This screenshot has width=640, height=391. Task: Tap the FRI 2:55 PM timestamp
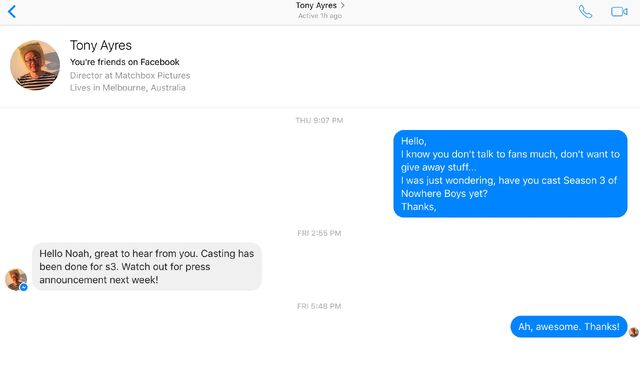pos(319,233)
